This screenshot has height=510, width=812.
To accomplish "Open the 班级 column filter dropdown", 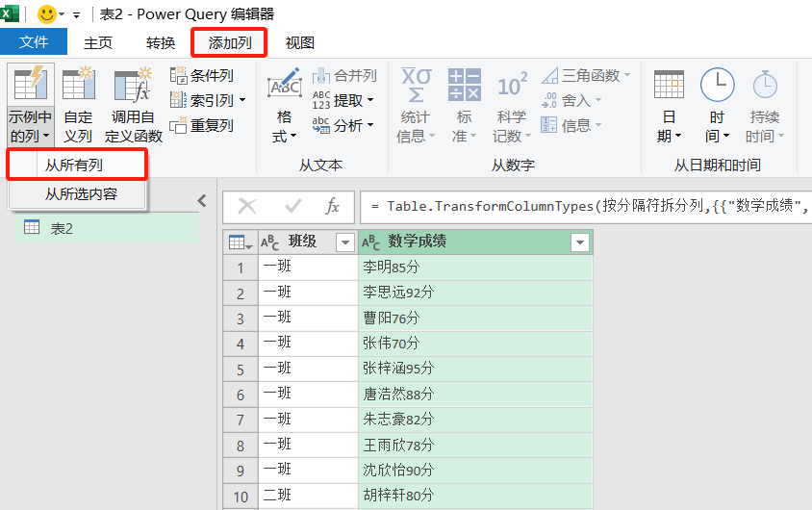I will click(344, 242).
